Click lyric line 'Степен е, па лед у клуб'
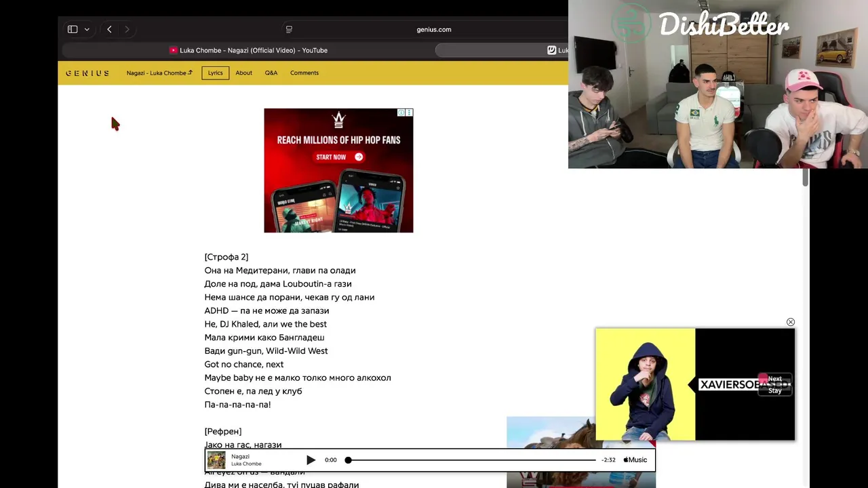Viewport: 868px width, 488px height. 254,391
